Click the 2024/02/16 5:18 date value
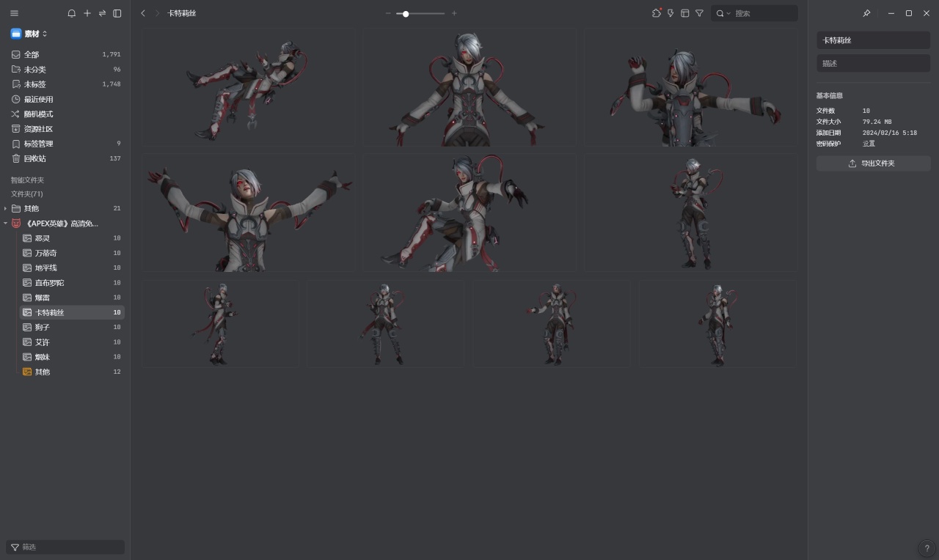This screenshot has height=560, width=939. pos(890,133)
